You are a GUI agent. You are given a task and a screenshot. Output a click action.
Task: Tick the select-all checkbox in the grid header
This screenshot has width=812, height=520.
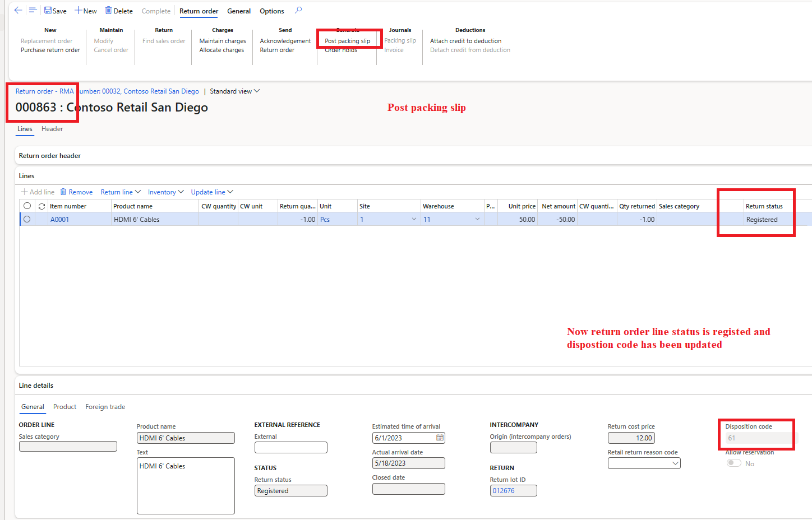pyautogui.click(x=26, y=206)
